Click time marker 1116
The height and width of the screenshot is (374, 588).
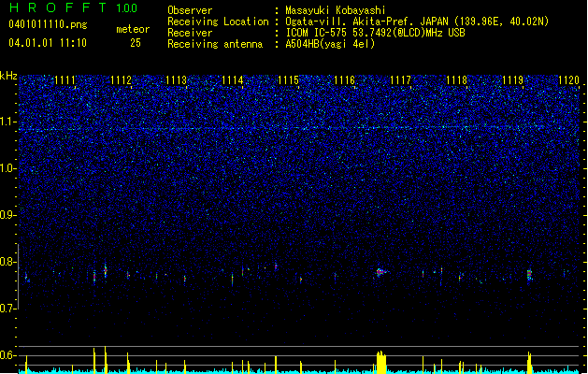click(344, 80)
